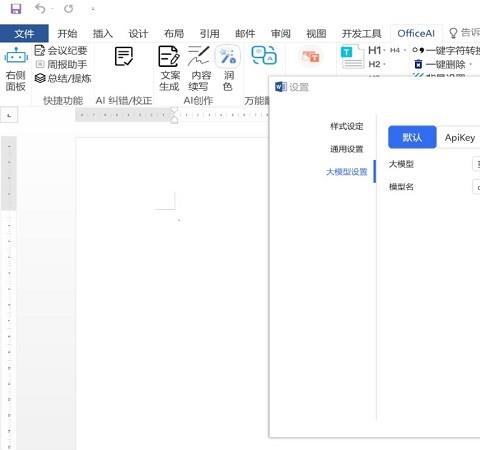The width and height of the screenshot is (480, 450).
Task: Expand the H4 dropdown arrow
Action: tap(405, 51)
